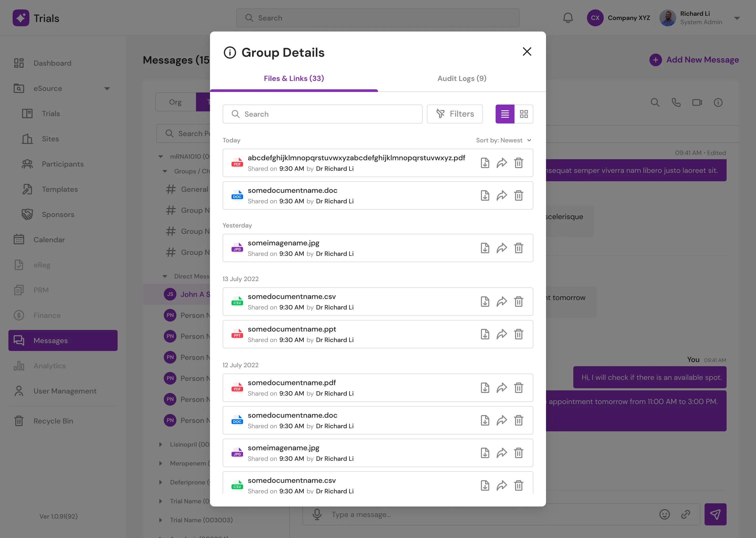Go to Calendar in sidebar
756x538 pixels.
tap(63, 240)
